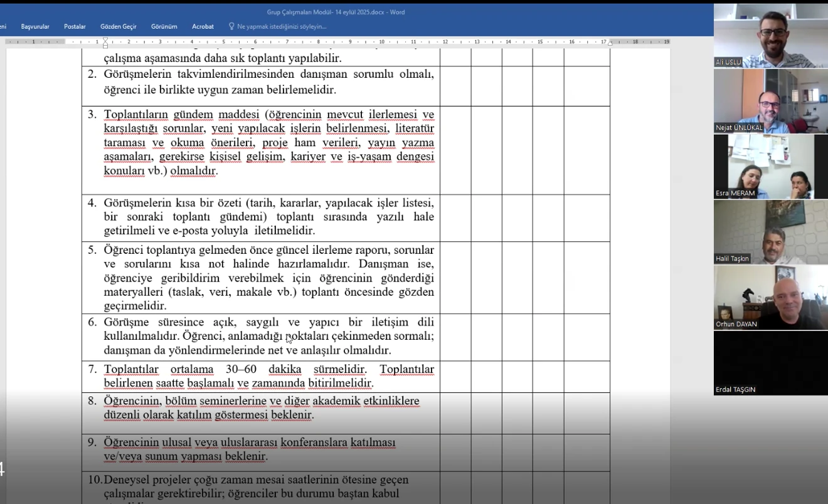This screenshot has width=828, height=504.
Task: Select Nejat ÜNLÜKAL's video tile
Action: tap(770, 100)
